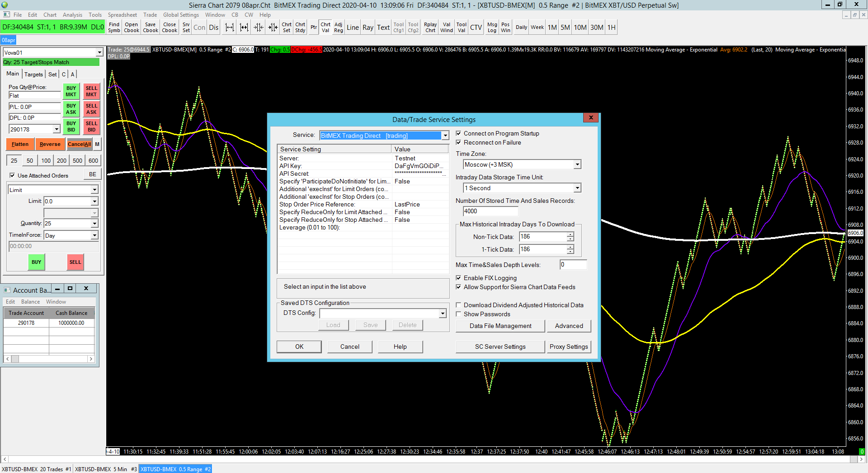
Task: Click the Number Of Stored Time And Sales Records field
Action: coord(491,211)
